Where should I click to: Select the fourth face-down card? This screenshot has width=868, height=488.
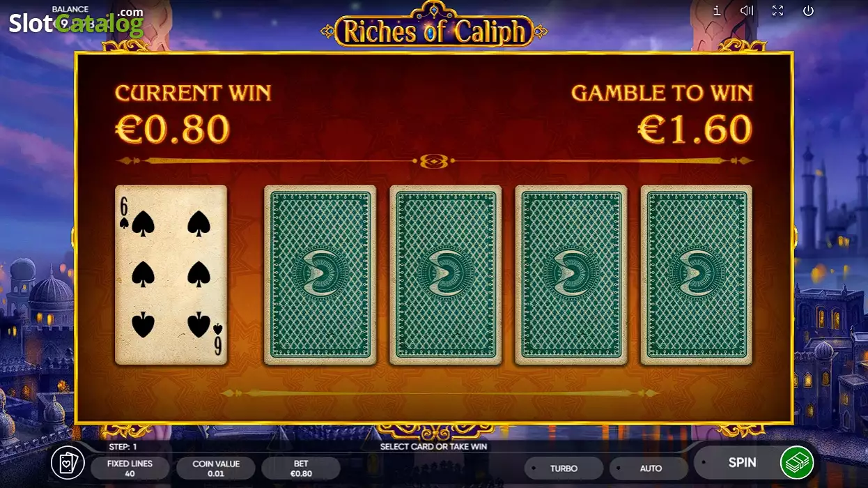coord(696,275)
